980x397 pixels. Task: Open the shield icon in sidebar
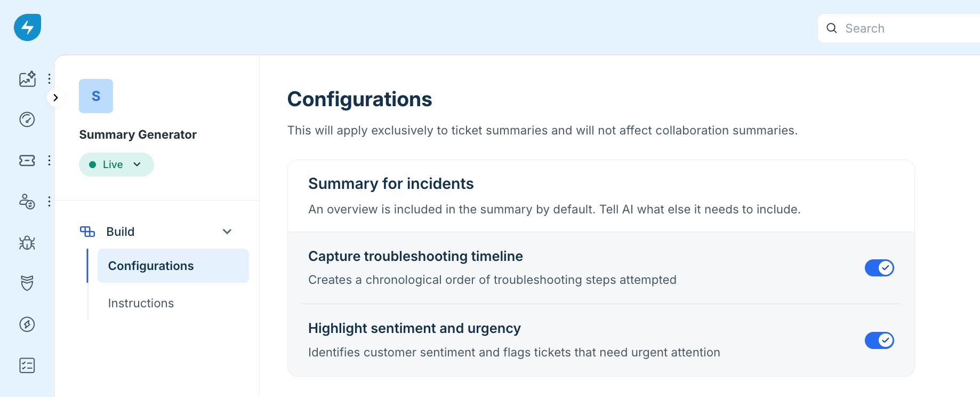[x=27, y=283]
